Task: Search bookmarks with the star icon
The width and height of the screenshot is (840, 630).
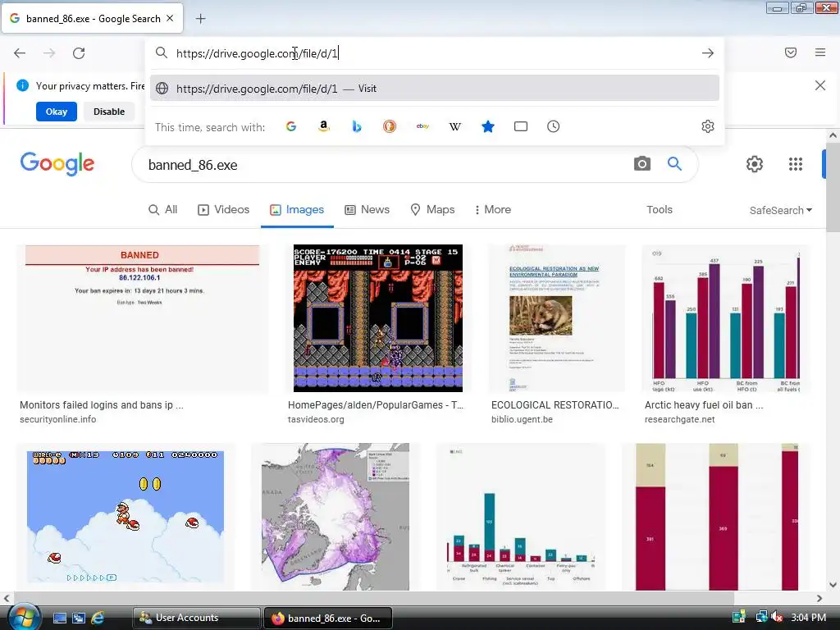Action: pos(488,126)
